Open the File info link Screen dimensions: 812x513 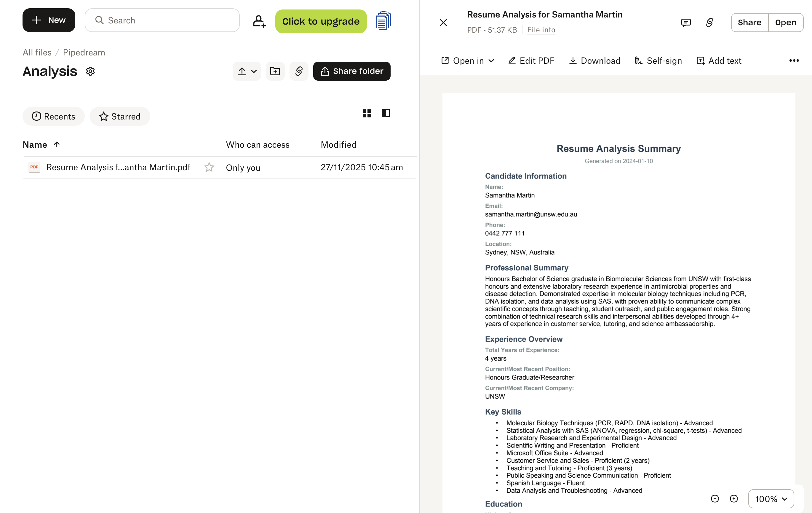tap(541, 30)
